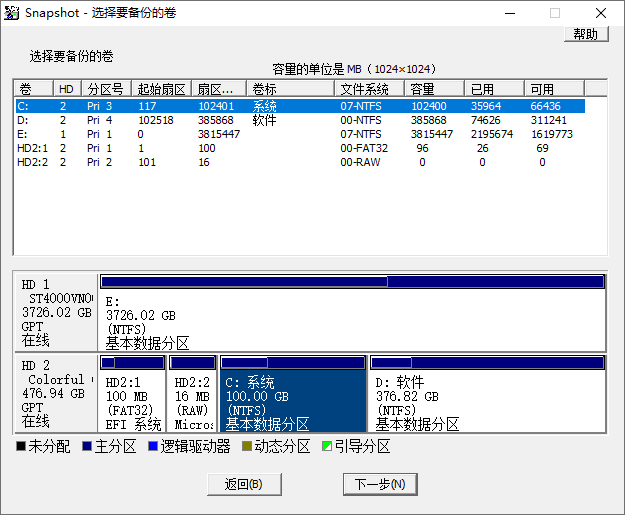This screenshot has width=625, height=515.
Task: Click the used value 74626
Action: click(x=485, y=120)
